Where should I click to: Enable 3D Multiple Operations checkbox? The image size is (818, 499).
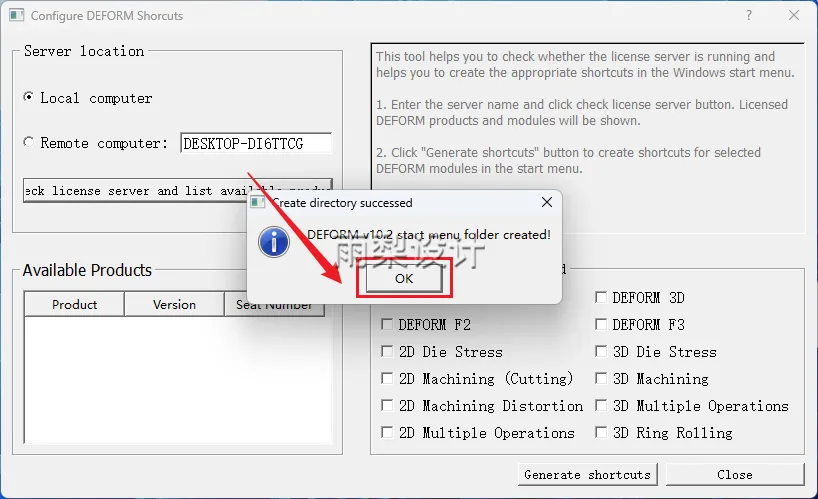tap(601, 405)
